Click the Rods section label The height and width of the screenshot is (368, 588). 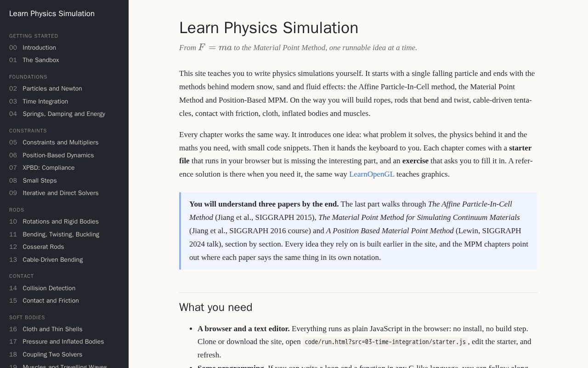pyautogui.click(x=17, y=210)
